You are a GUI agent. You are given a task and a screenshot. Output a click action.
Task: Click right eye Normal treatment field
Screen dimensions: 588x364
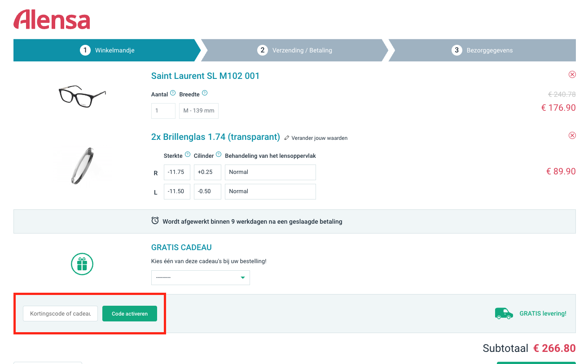pyautogui.click(x=270, y=172)
